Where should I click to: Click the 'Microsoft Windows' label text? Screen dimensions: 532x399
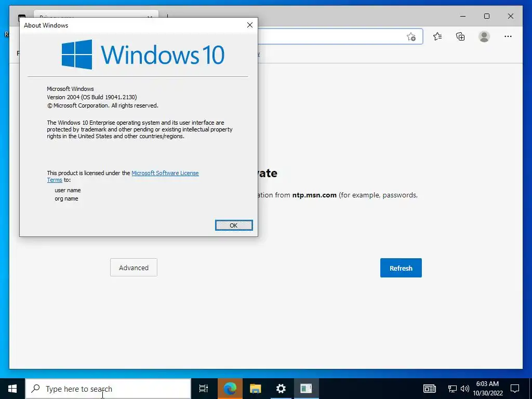tap(70, 89)
